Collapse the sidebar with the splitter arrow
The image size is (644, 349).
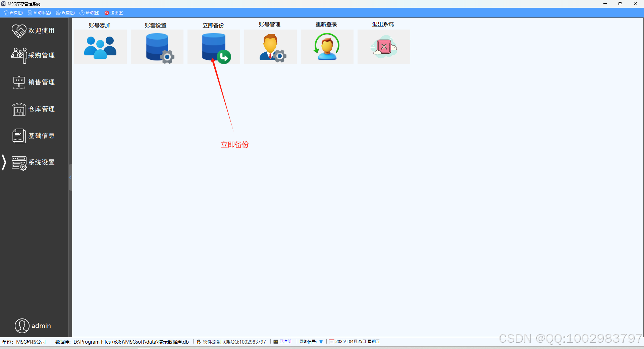[70, 177]
